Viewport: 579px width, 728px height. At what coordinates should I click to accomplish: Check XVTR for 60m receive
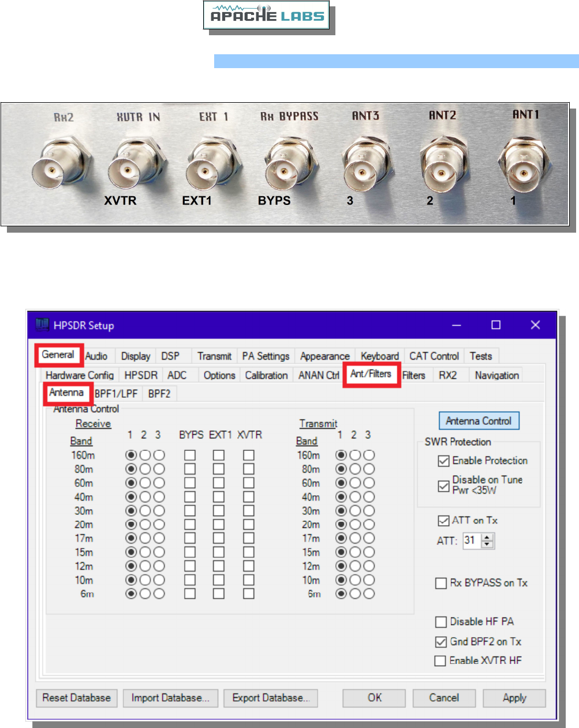coord(249,483)
